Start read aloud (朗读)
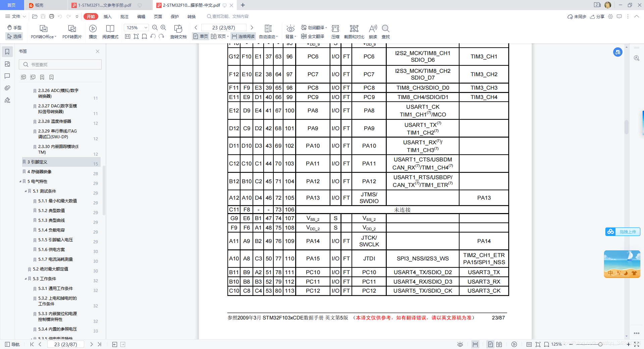 coord(373,32)
